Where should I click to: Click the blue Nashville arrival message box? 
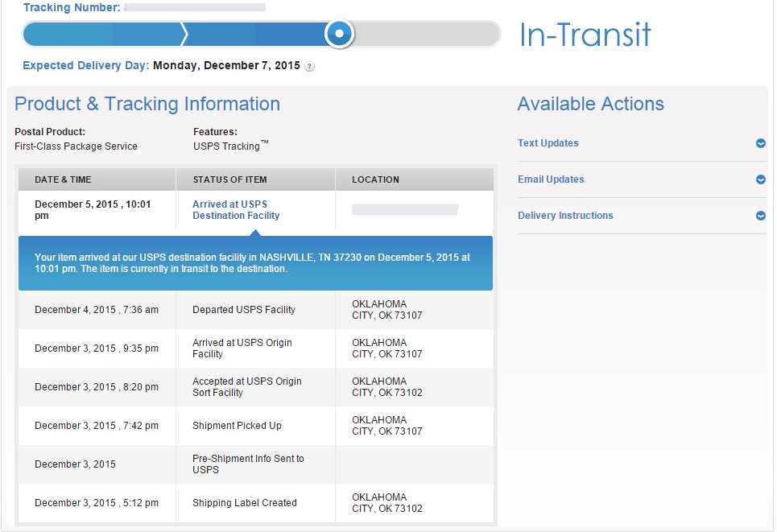coord(256,263)
